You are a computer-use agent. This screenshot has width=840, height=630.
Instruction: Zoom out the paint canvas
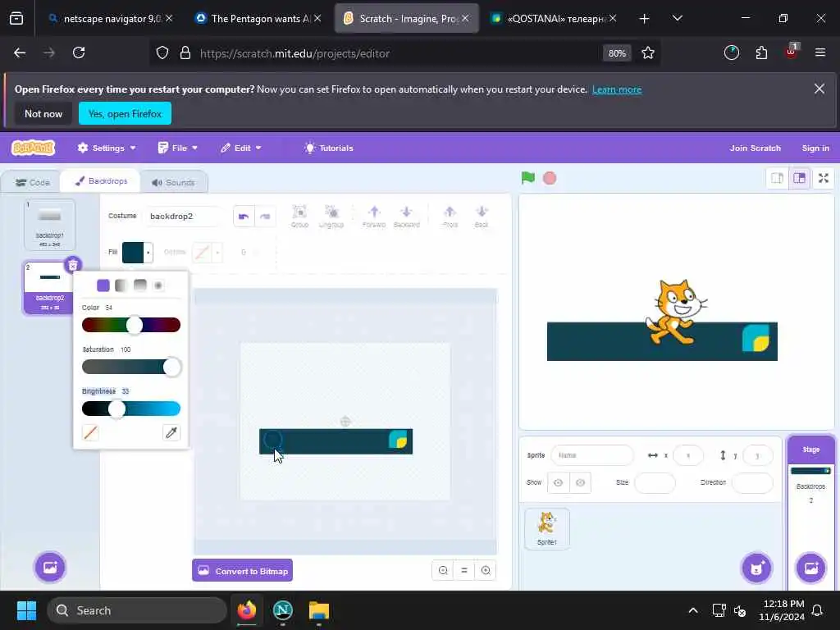(443, 571)
